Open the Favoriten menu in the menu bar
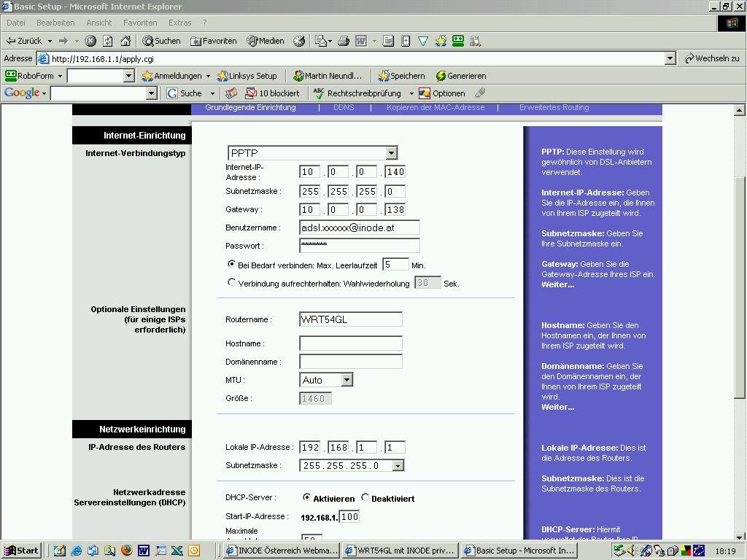Image resolution: width=747 pixels, height=560 pixels. click(140, 23)
